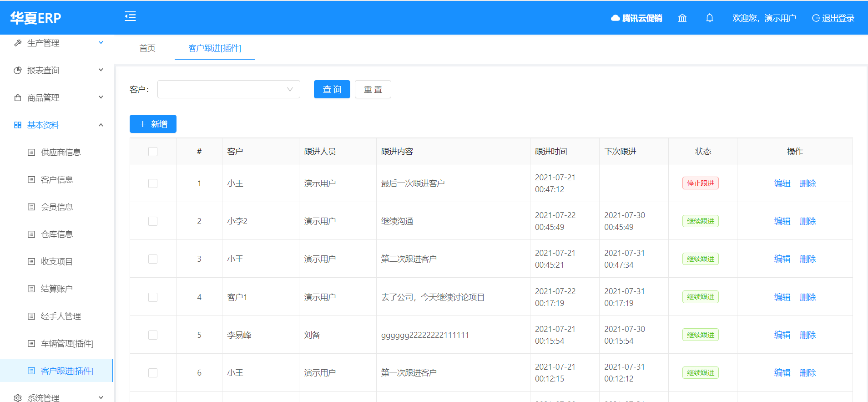This screenshot has height=402, width=868.
Task: Click 继续跟进 status tag for 小李2
Action: pos(701,221)
